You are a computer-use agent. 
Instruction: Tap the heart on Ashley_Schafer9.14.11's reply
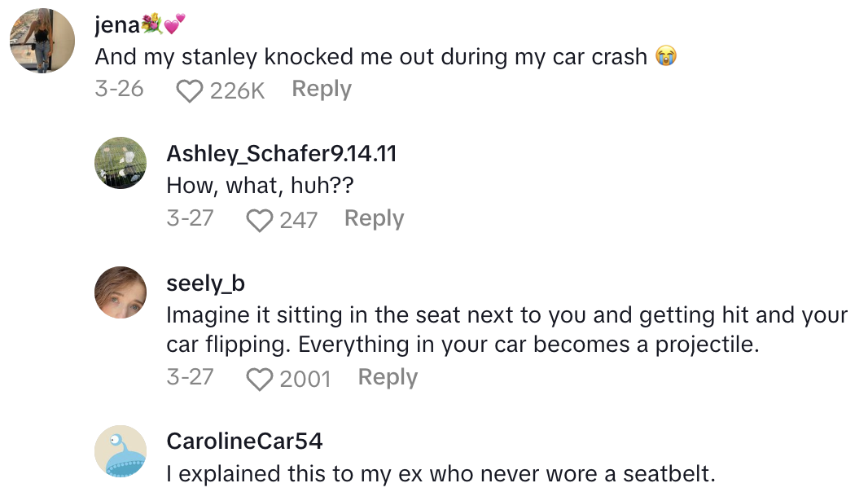click(x=260, y=220)
